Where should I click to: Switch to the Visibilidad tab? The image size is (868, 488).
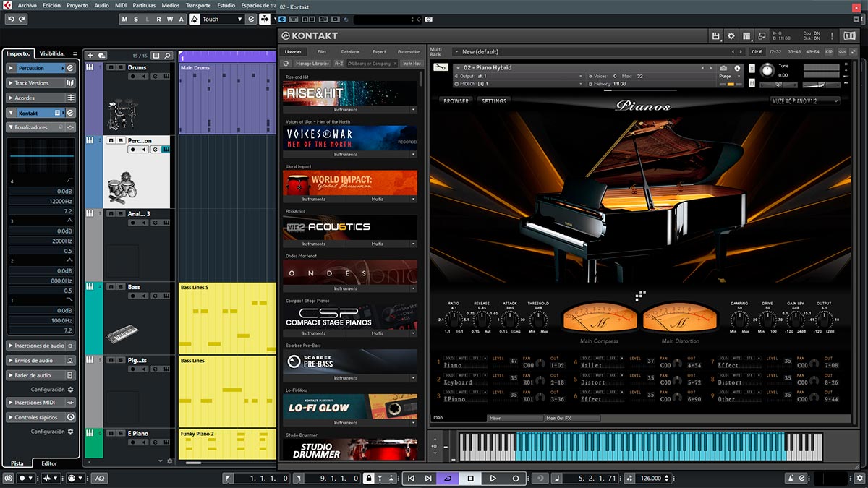point(52,53)
